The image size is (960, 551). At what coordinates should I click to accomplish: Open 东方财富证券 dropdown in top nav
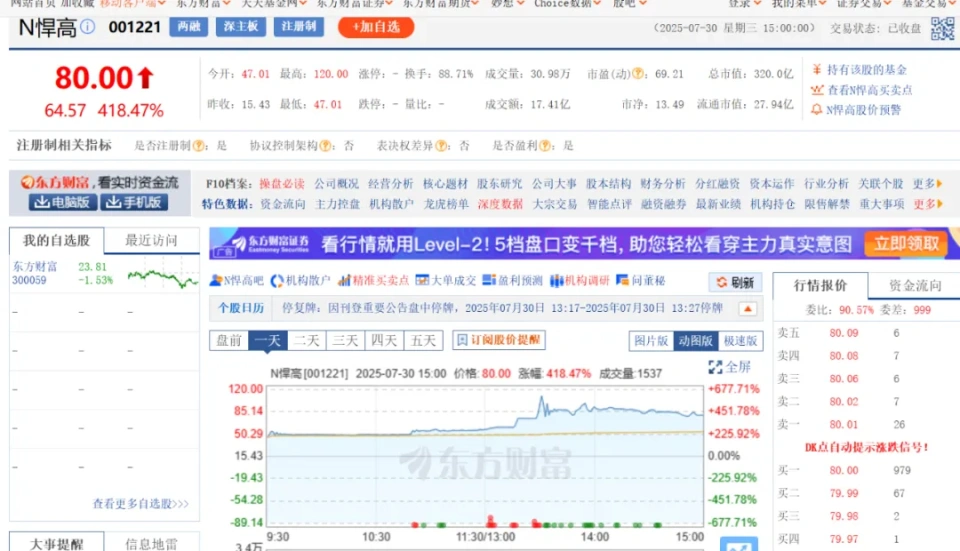tap(354, 4)
